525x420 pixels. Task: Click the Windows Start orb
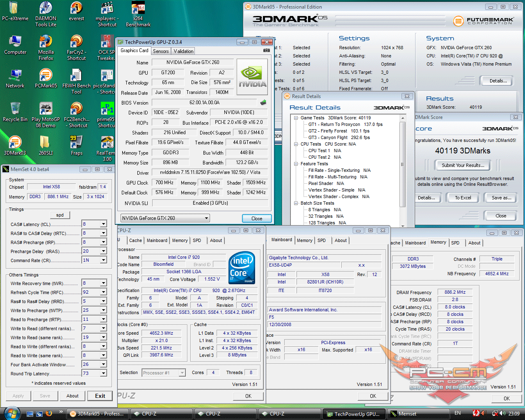click(11, 413)
